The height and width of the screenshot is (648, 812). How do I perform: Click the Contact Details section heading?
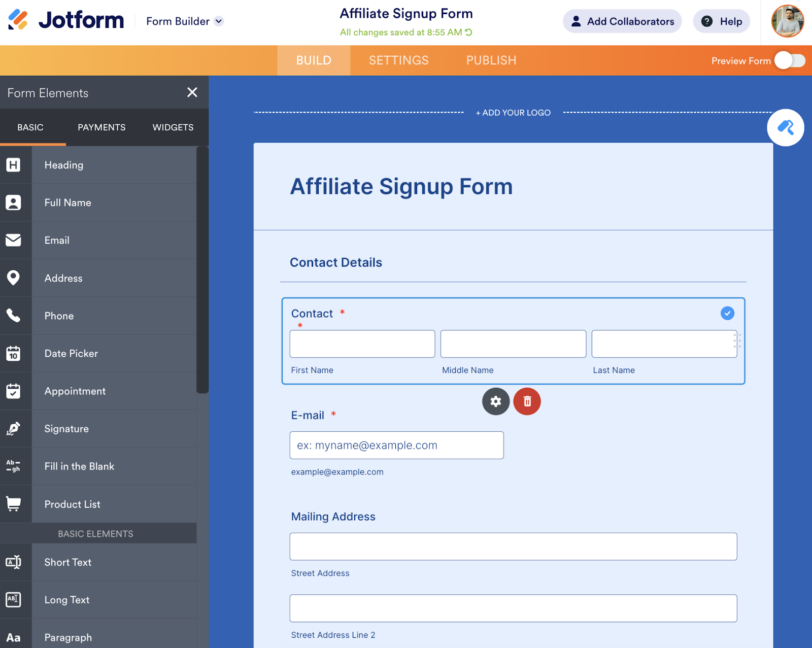(x=336, y=262)
